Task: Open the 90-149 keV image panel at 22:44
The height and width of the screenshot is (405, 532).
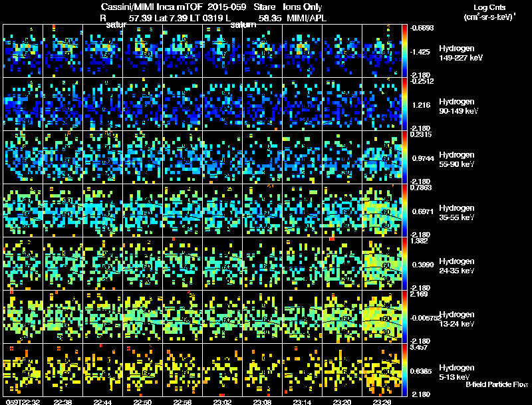Action: coord(102,104)
